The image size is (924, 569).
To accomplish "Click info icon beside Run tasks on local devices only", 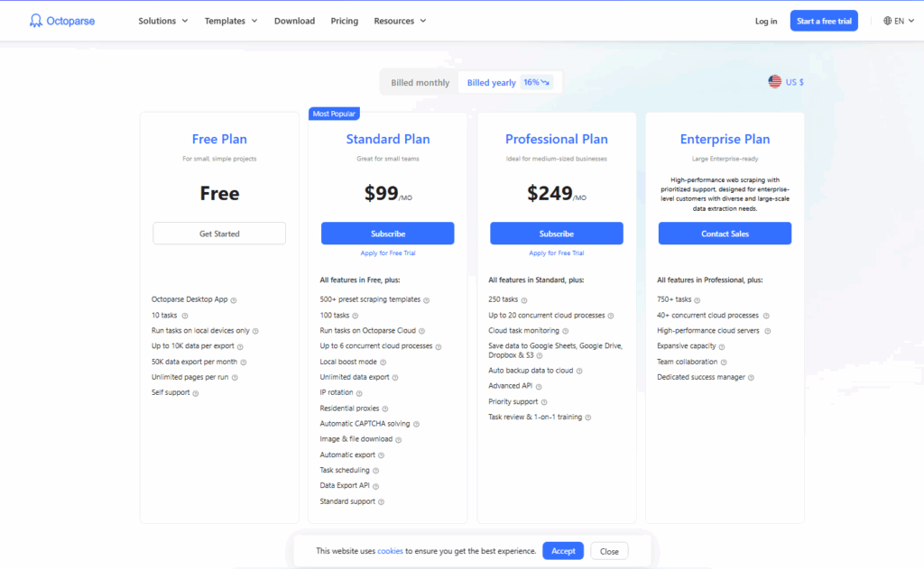I will pyautogui.click(x=255, y=331).
